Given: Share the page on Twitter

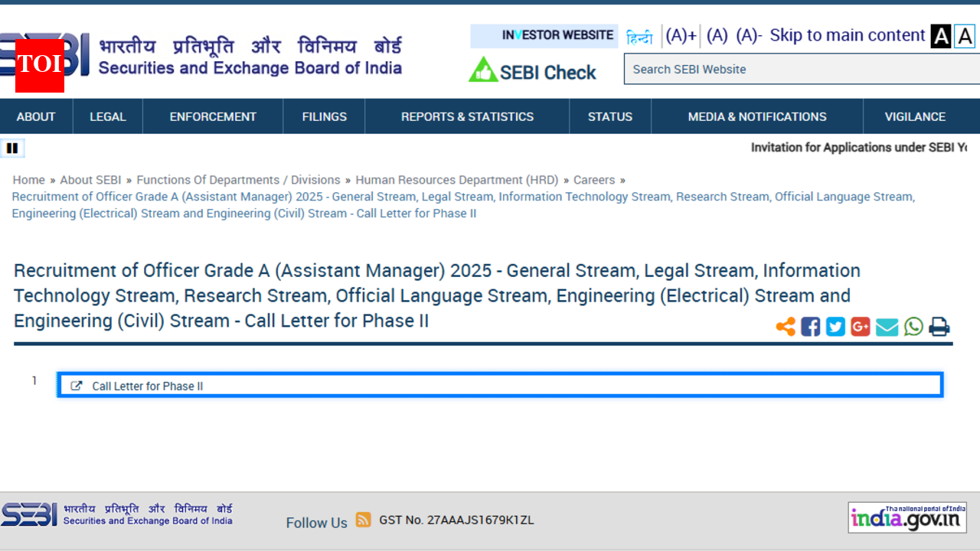Looking at the screenshot, I should coord(835,326).
